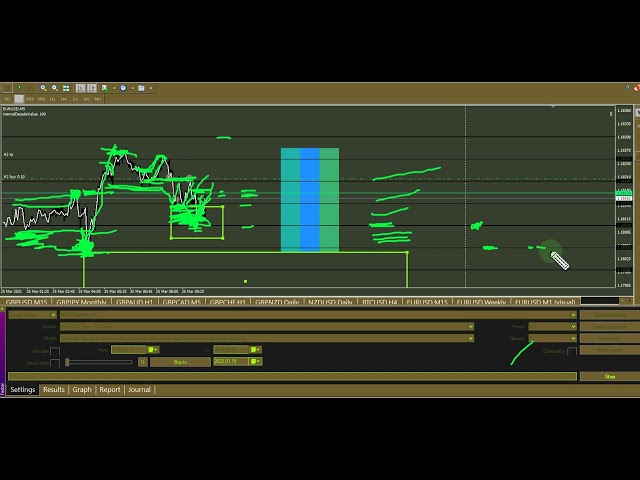Open the periodicity clock icon
Screen dimensions: 640x480
pyautogui.click(x=124, y=88)
